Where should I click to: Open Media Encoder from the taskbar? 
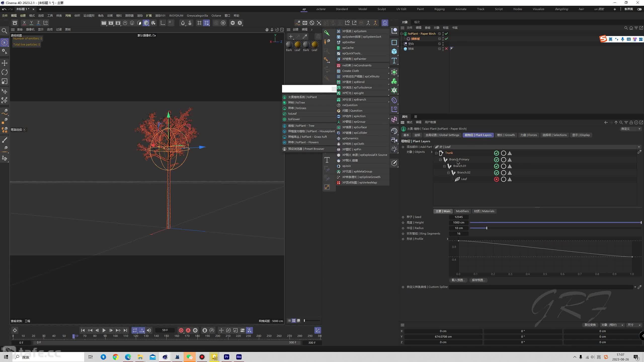tap(239, 357)
